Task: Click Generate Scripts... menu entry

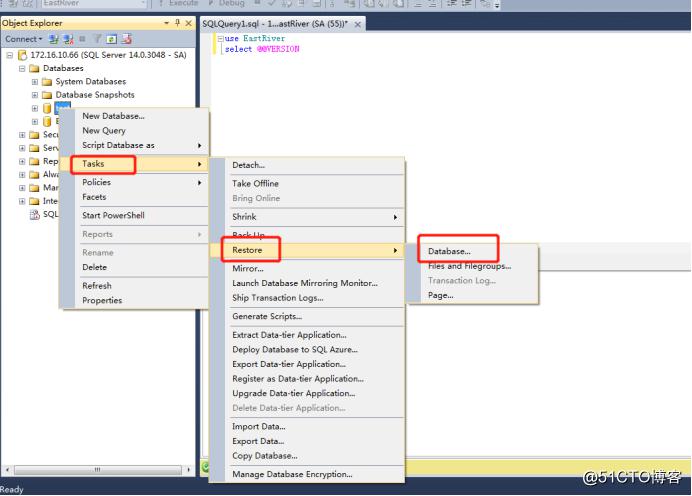Action: coord(266,316)
